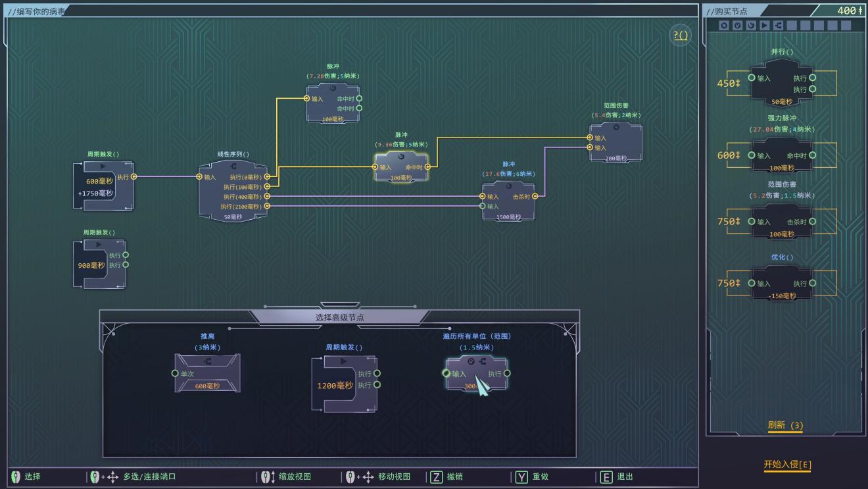Click the branch filter icon in shop toolbar
This screenshot has height=489, width=868.
(x=778, y=25)
